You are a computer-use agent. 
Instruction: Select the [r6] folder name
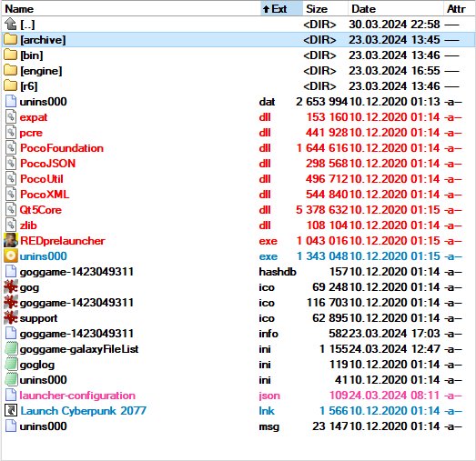[29, 86]
